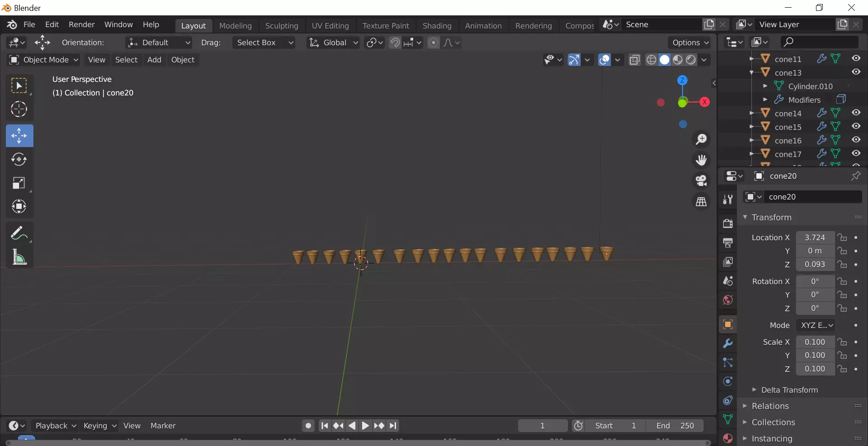This screenshot has width=868, height=446.
Task: Toggle visibility of cone13
Action: 856,72
